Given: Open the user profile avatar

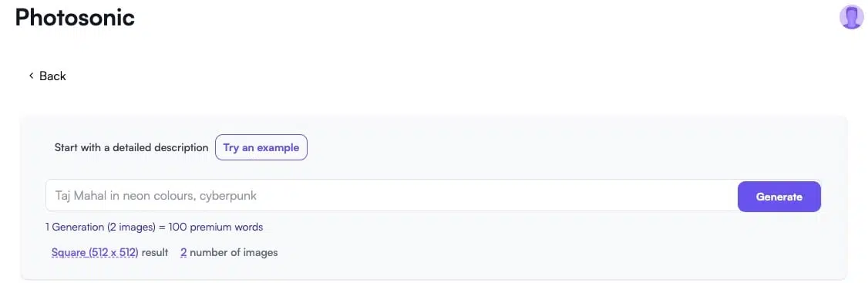Looking at the screenshot, I should pyautogui.click(x=851, y=17).
